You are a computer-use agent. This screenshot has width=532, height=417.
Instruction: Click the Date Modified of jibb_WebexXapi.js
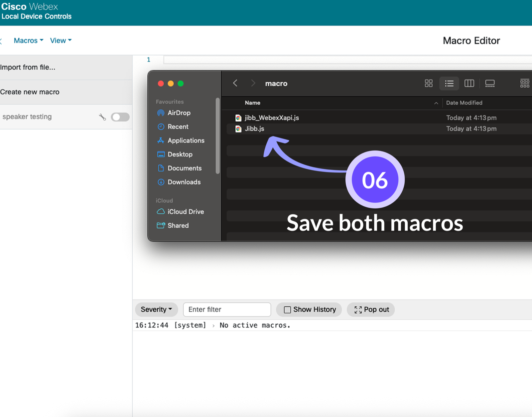471,118
